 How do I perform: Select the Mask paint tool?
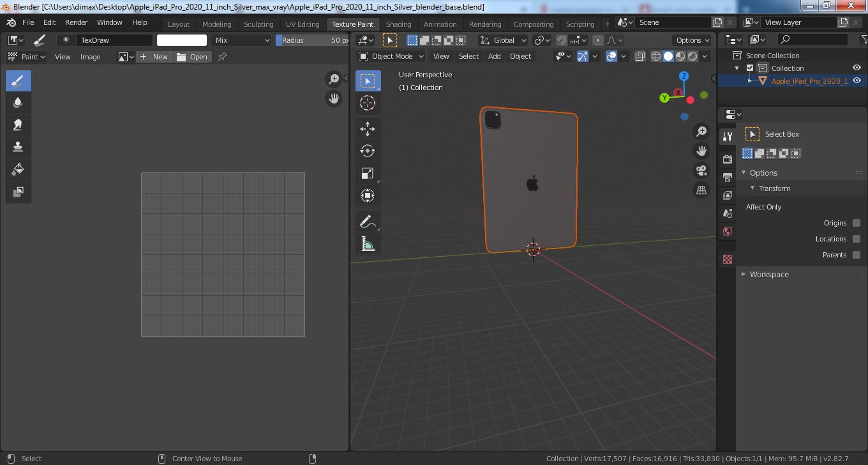click(x=18, y=192)
